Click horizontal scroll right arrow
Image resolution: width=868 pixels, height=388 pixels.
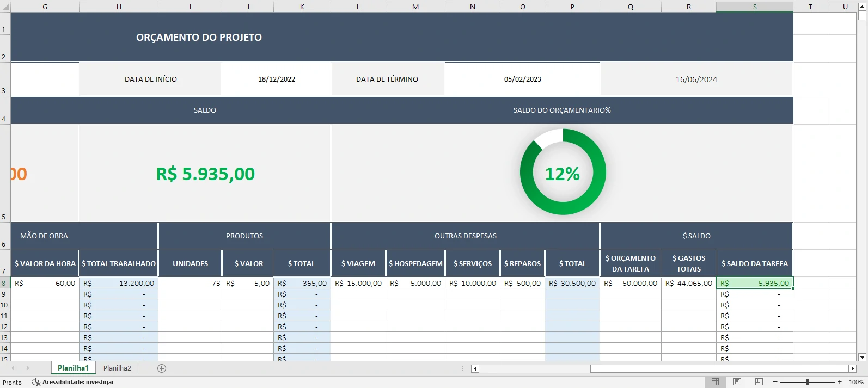(x=853, y=368)
